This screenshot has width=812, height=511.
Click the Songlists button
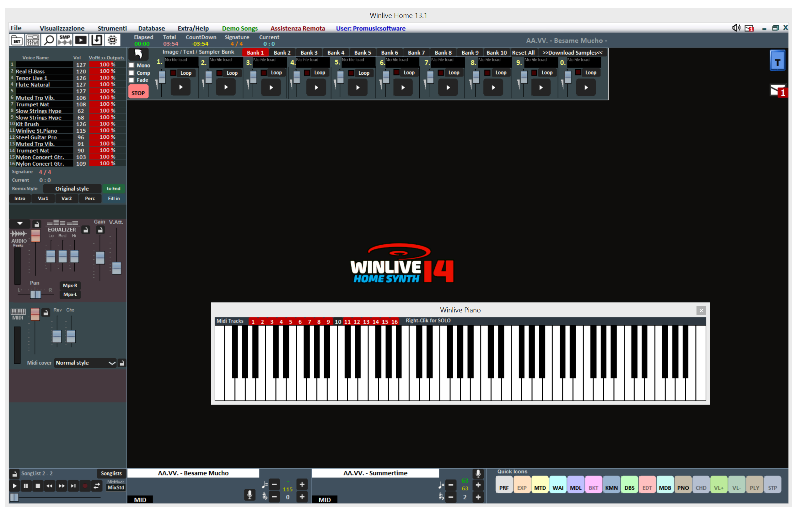pos(111,473)
